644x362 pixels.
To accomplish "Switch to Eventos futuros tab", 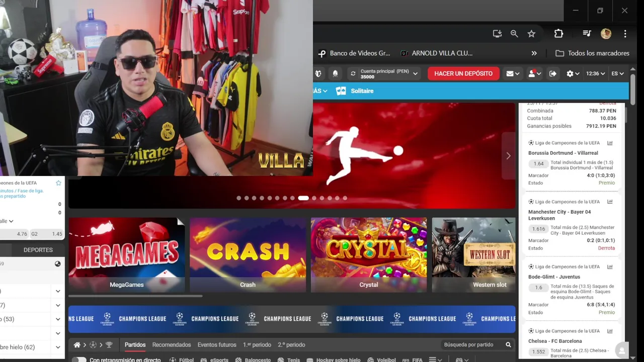I will [x=217, y=345].
